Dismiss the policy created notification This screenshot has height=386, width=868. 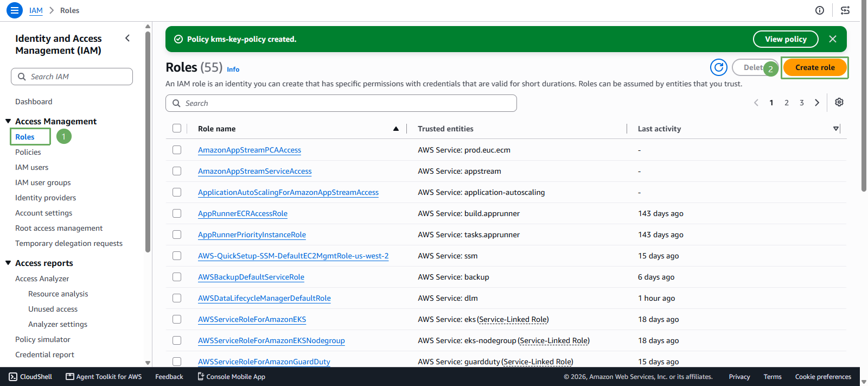(833, 39)
